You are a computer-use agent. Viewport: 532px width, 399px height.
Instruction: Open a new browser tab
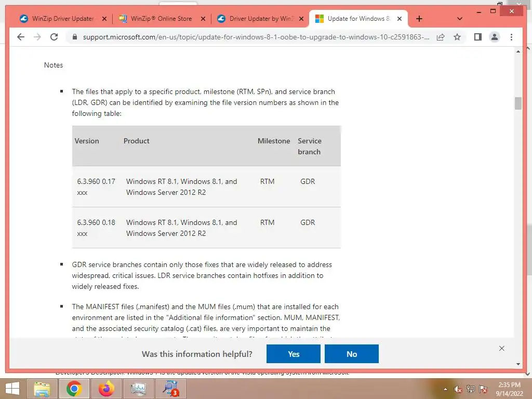click(419, 19)
